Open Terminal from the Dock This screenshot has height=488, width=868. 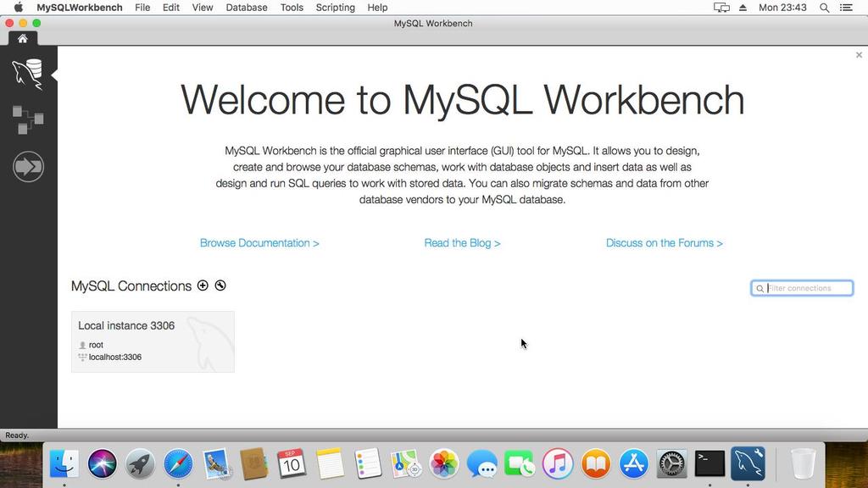click(x=709, y=463)
